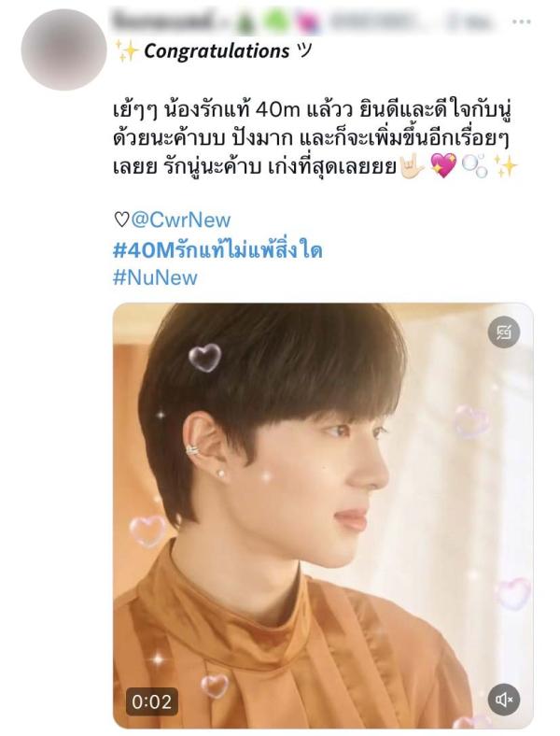
Task: Open the @CwrNew mention
Action: click(180, 219)
